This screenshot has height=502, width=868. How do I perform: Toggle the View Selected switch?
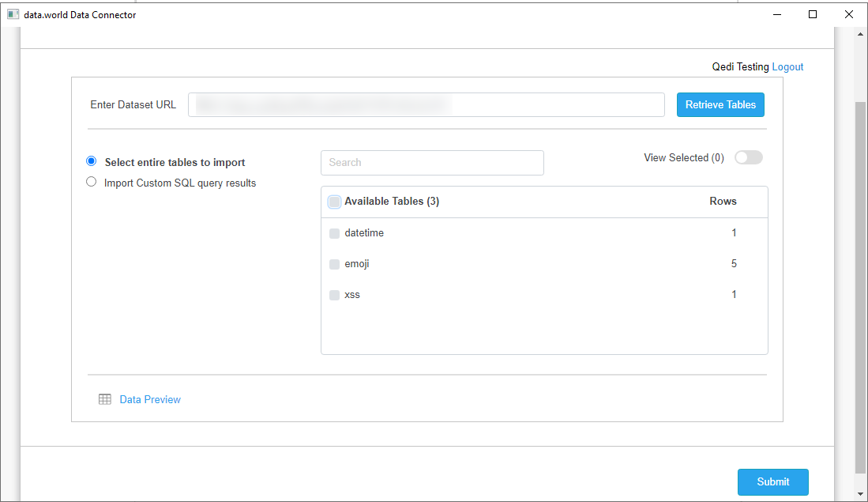pos(748,157)
